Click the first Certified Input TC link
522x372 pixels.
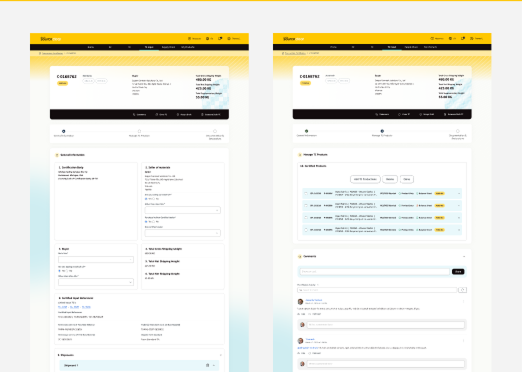(63, 307)
